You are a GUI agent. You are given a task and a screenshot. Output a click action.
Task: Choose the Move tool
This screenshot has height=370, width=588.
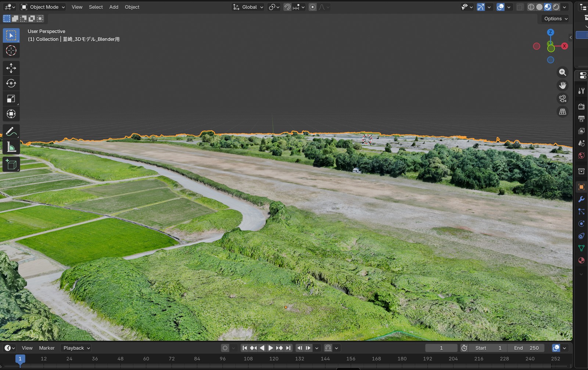point(11,68)
